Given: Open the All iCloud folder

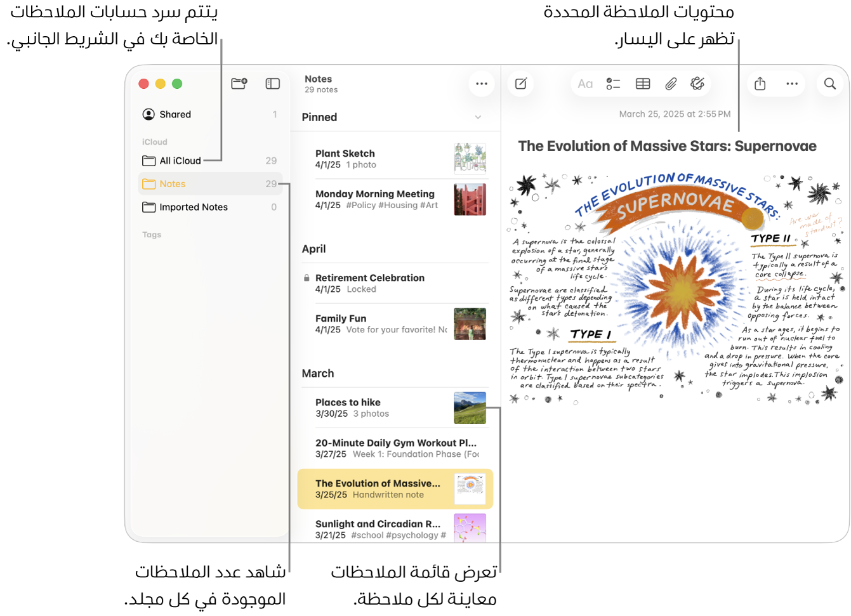Looking at the screenshot, I should click(x=210, y=161).
